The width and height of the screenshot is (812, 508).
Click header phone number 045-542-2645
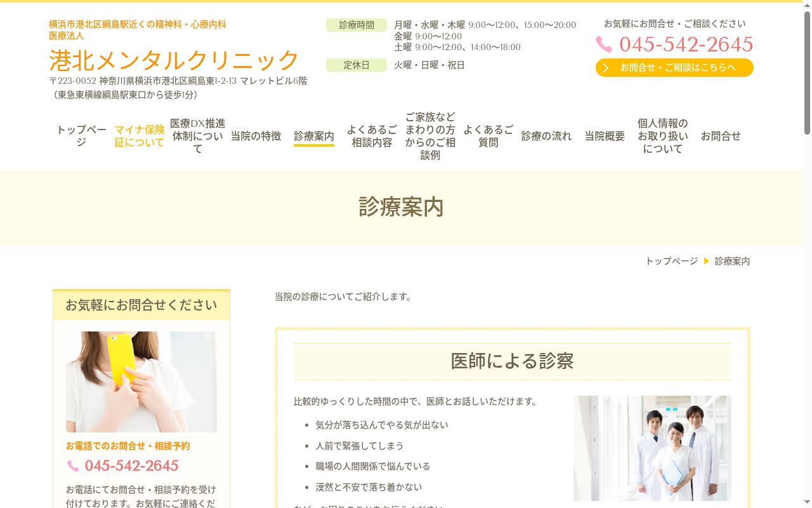coord(686,44)
